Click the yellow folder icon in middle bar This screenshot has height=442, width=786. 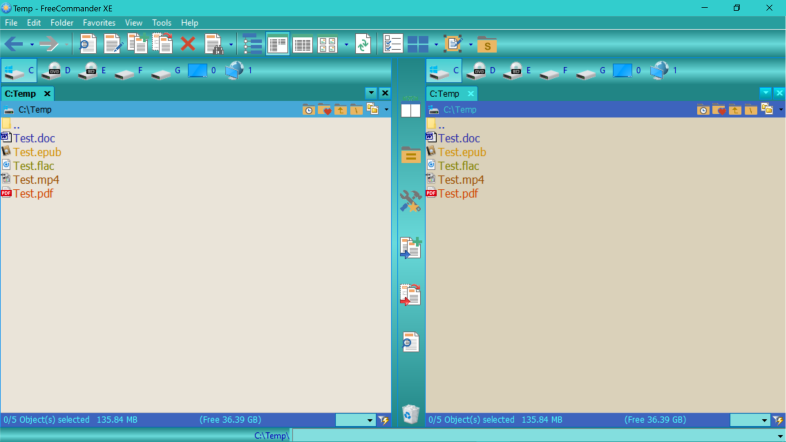(411, 155)
